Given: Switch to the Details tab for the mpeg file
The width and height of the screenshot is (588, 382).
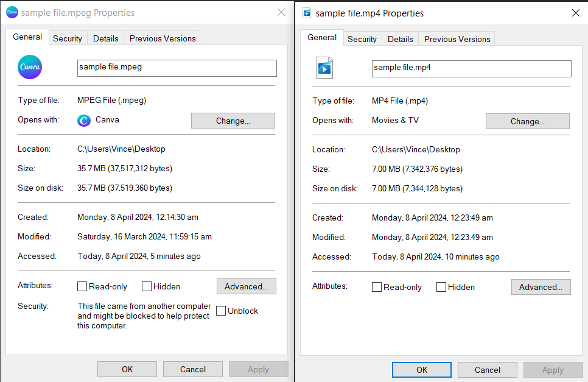Looking at the screenshot, I should point(105,38).
